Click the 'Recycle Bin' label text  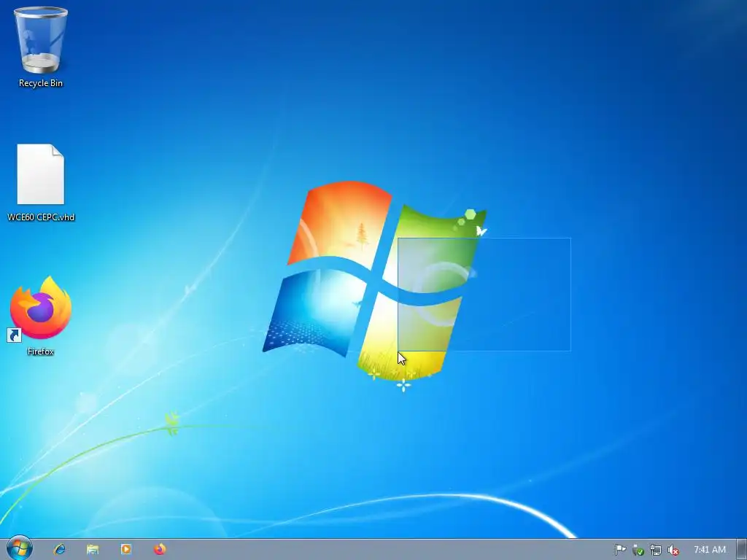tap(41, 83)
